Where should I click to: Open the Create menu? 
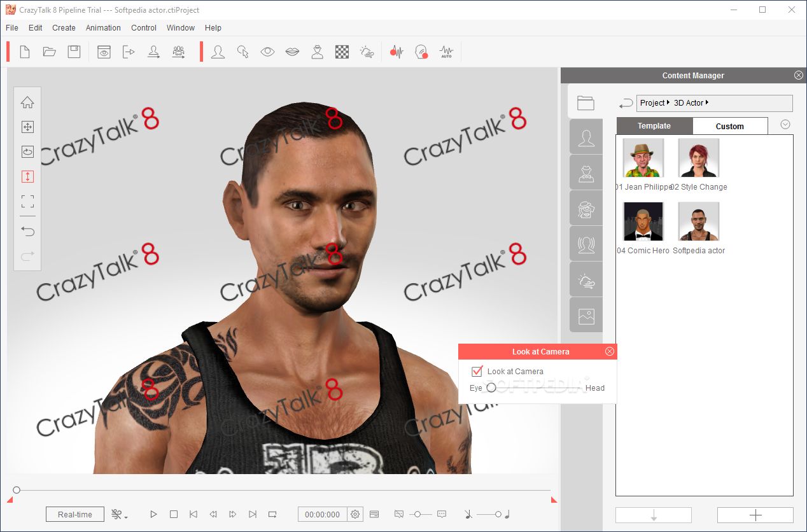(x=64, y=28)
